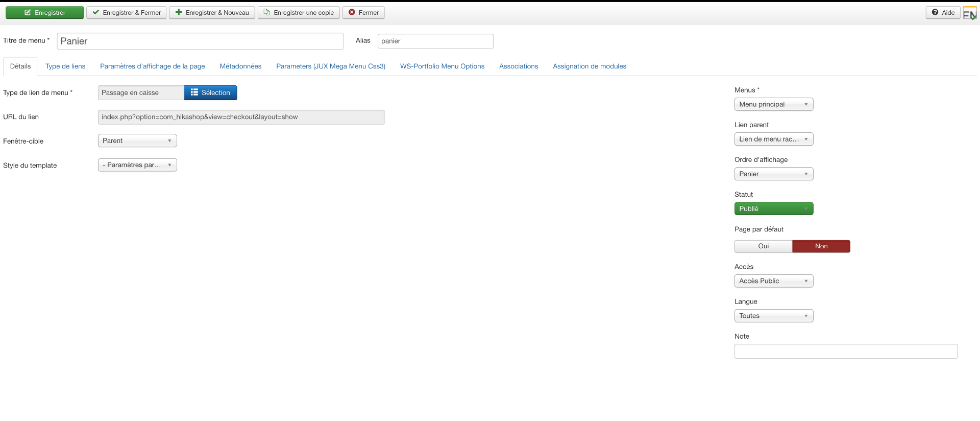Click Enregistrer & Fermer button
Viewport: 980px width, 421px height.
point(126,13)
